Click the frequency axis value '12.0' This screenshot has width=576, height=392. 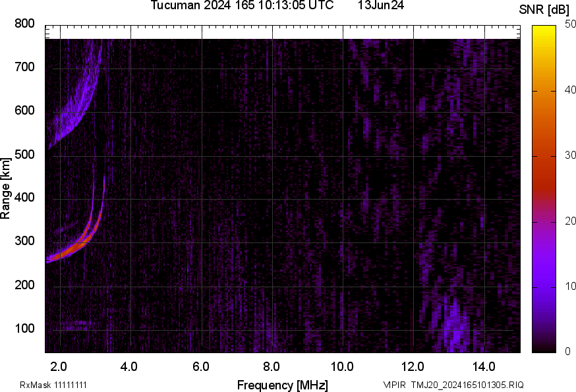click(413, 367)
